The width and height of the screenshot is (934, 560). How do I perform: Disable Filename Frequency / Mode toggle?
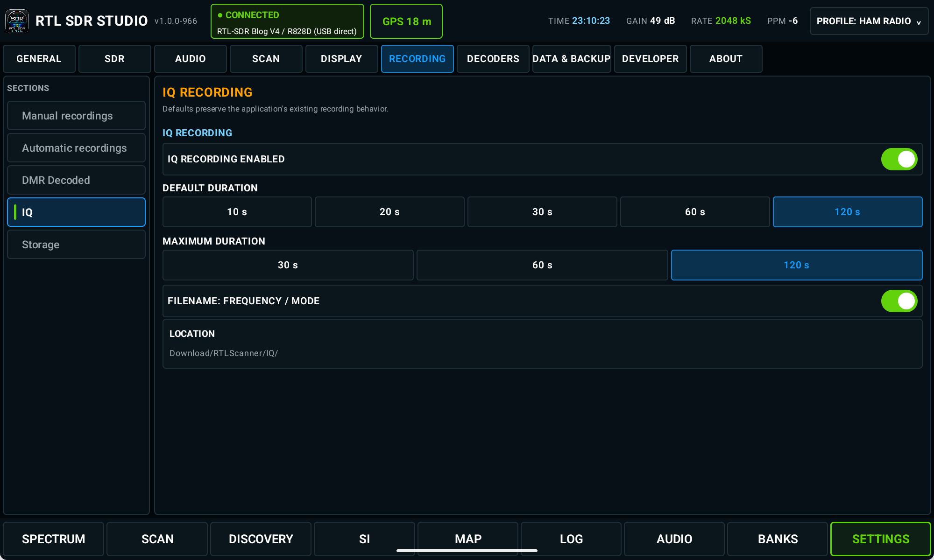pos(899,301)
